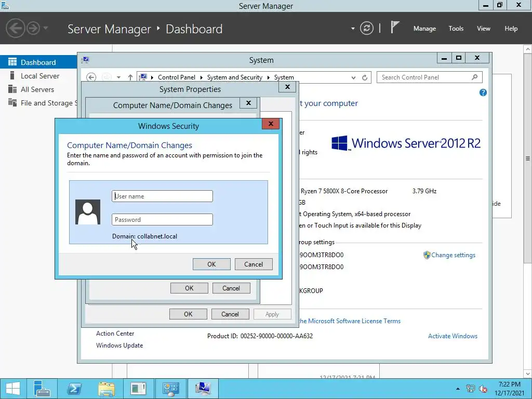The width and height of the screenshot is (532, 399).
Task: Click the Server Manager vertical scrollbar thumb
Action: click(x=528, y=158)
